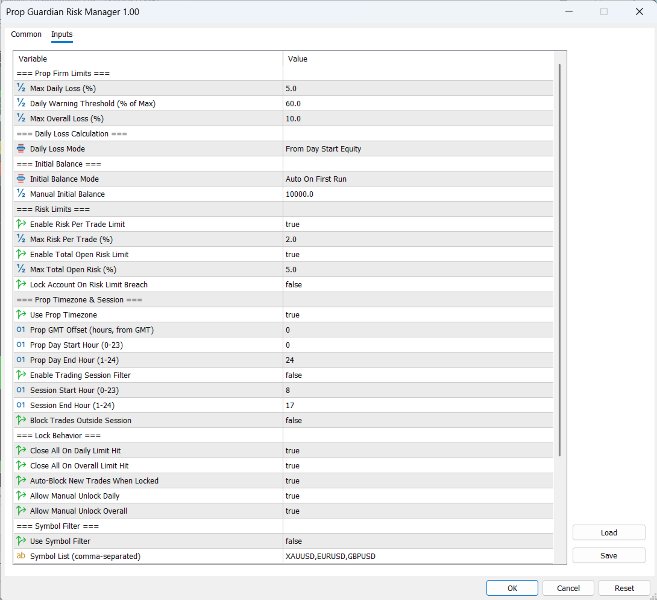Click the bool icon beside Use Prop Timezone
657x600 pixels.
(x=21, y=314)
